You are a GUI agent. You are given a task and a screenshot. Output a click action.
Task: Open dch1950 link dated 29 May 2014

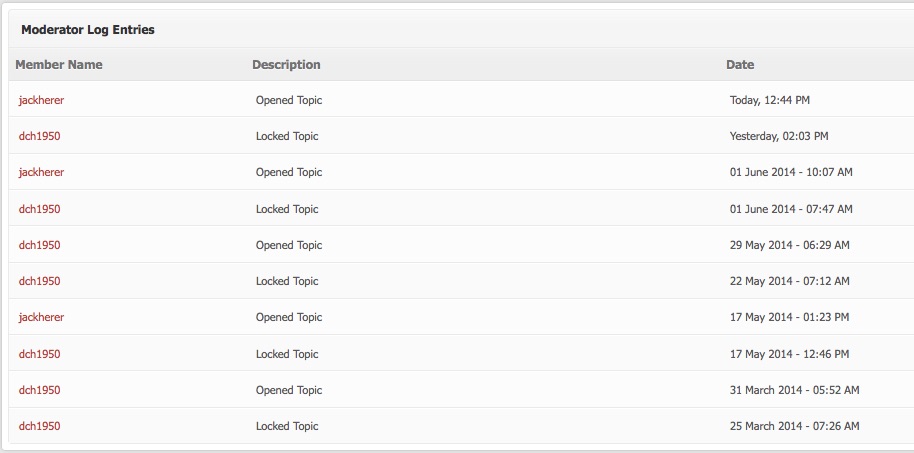point(39,245)
